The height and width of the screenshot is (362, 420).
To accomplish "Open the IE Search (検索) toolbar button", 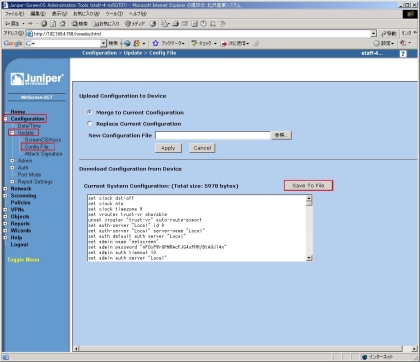I will 80,24.
